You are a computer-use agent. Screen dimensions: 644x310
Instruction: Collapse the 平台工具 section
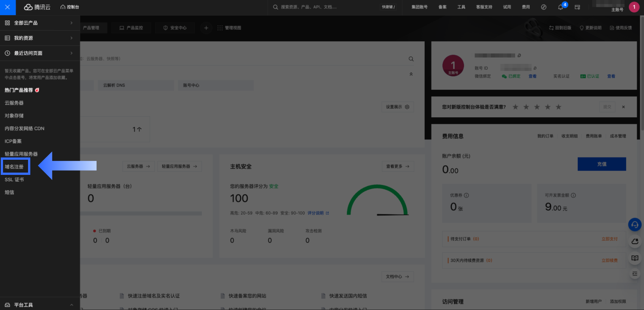(40, 305)
